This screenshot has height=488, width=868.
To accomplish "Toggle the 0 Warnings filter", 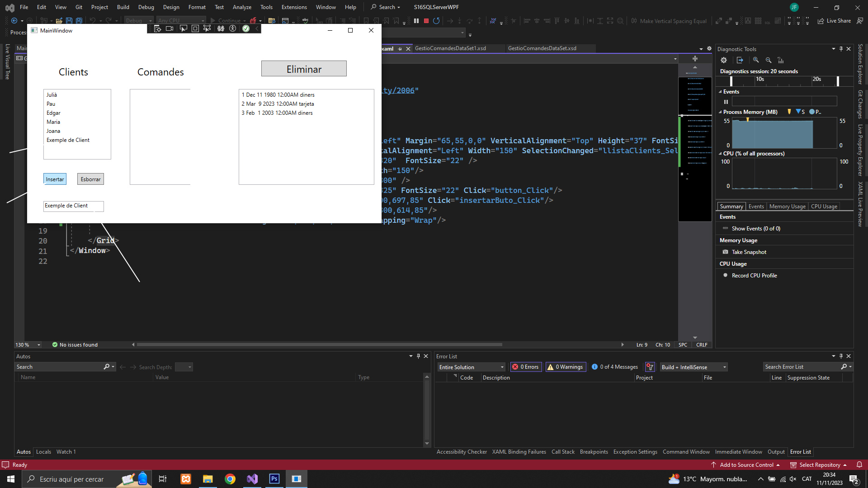I will (x=566, y=367).
